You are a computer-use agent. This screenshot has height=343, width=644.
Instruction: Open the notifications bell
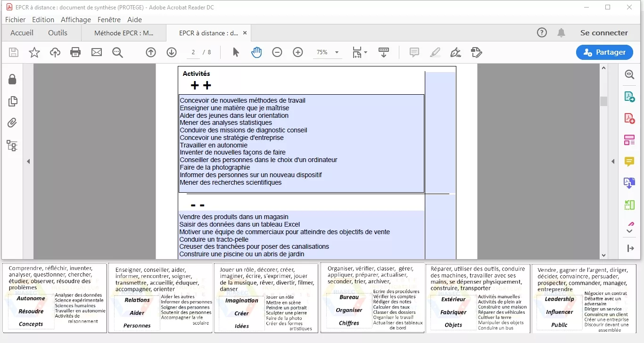(x=561, y=33)
